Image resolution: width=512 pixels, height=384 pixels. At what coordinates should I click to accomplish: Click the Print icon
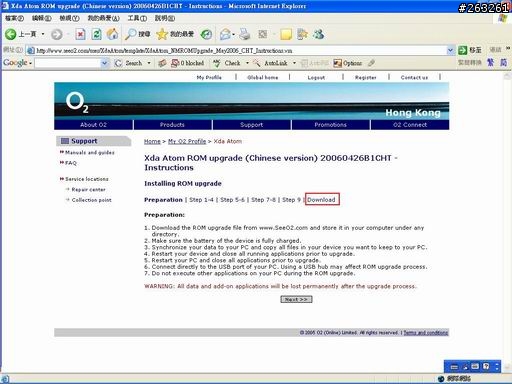tap(245, 34)
